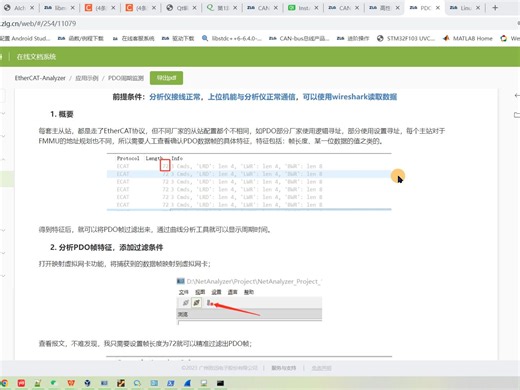The image size is (520, 390).
Task: Go to 应用示例 in the breadcrumb
Action: [87, 78]
